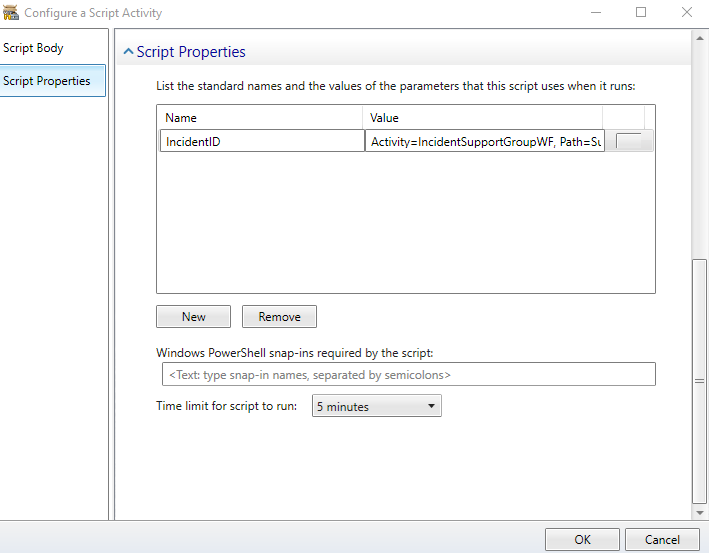Screen dimensions: 709x553
Task: Click the Value column header
Action: [482, 118]
